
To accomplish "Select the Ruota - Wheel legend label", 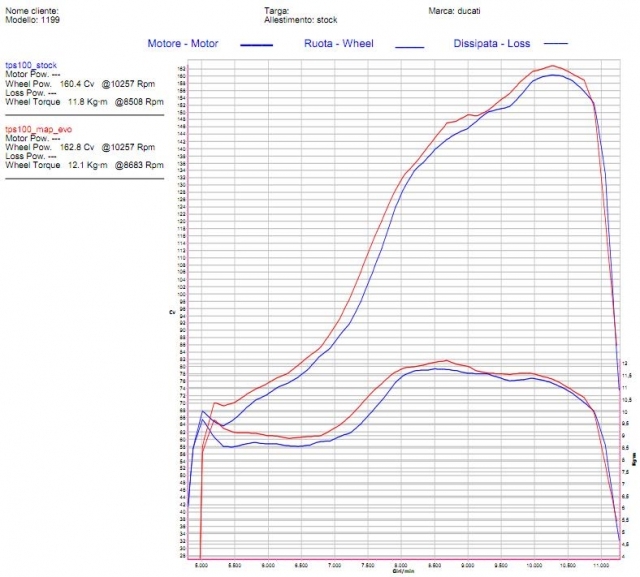I will pos(346,44).
